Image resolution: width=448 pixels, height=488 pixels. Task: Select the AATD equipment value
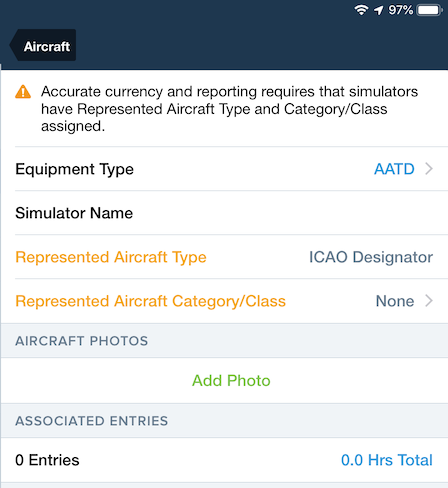coord(394,169)
